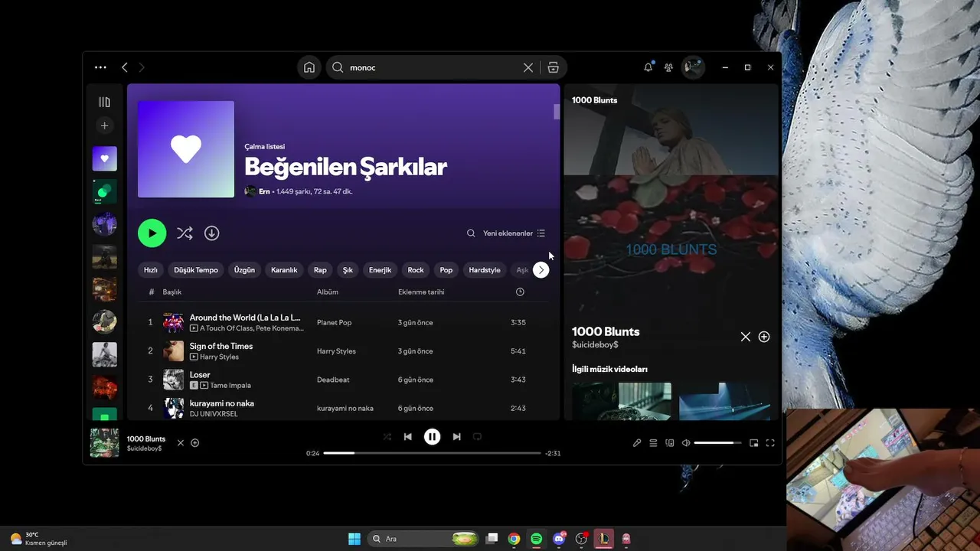This screenshot has width=980, height=551.
Task: Open the Spotify three-dot menu
Action: 100,67
